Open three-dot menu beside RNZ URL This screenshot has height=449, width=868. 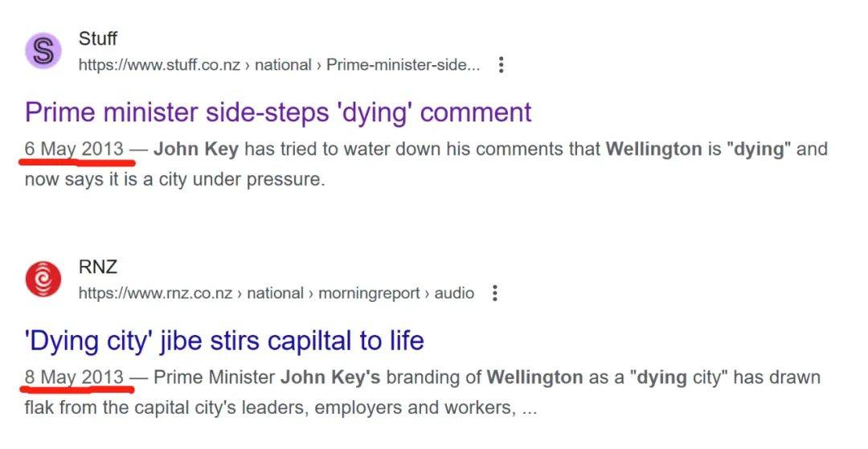tap(495, 293)
